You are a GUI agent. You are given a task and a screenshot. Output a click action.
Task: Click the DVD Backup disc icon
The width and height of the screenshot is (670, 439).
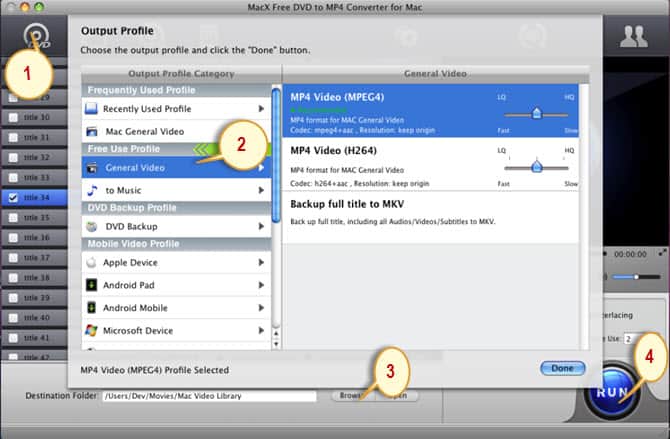click(91, 227)
